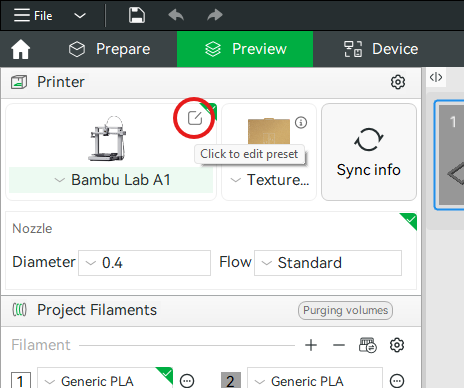The width and height of the screenshot is (464, 388).
Task: Open the Flow Standard dropdown
Action: tap(328, 263)
